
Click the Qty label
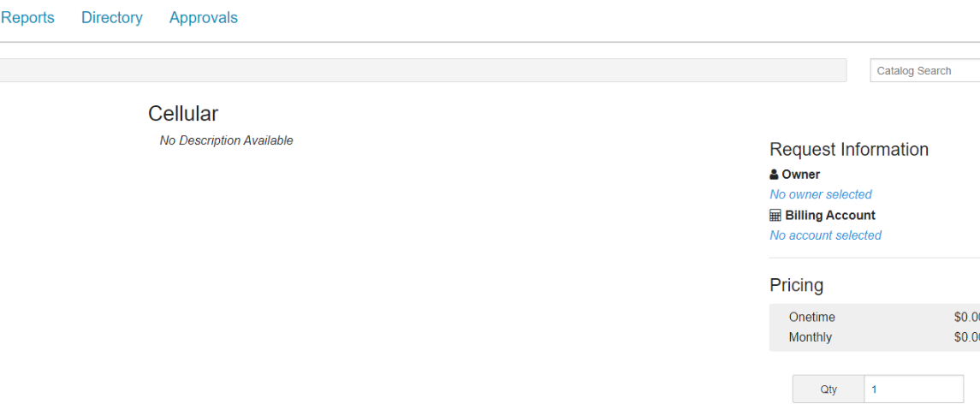[x=829, y=389]
